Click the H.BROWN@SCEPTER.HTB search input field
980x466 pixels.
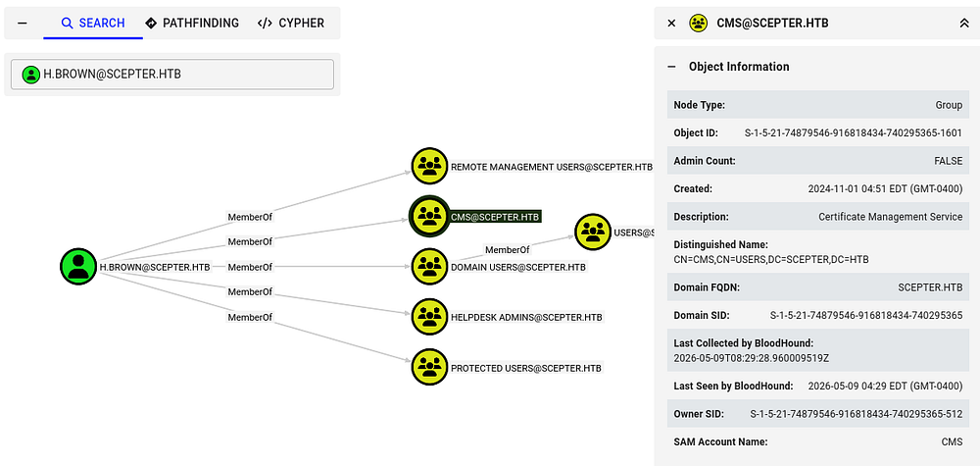(172, 75)
